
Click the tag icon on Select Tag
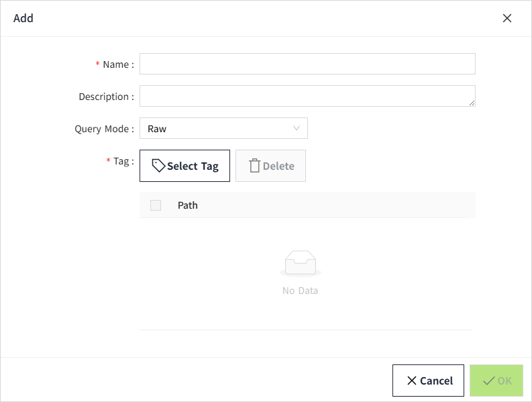click(158, 166)
